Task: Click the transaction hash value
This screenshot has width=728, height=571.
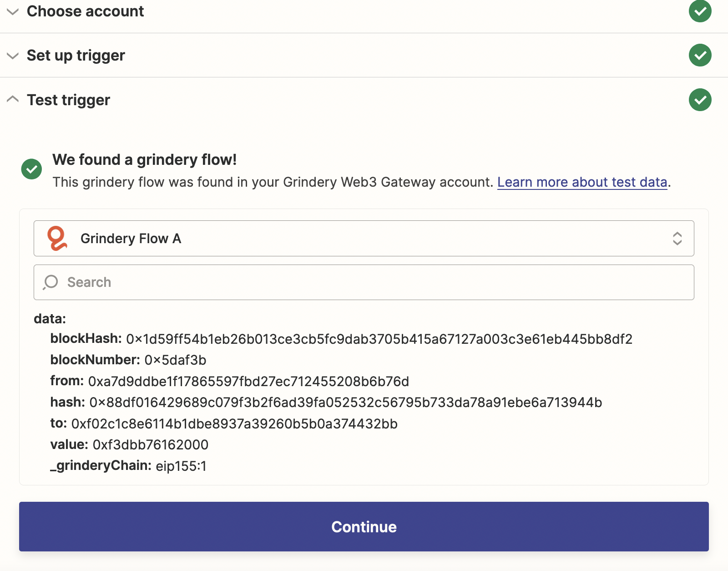Action: [x=345, y=403]
